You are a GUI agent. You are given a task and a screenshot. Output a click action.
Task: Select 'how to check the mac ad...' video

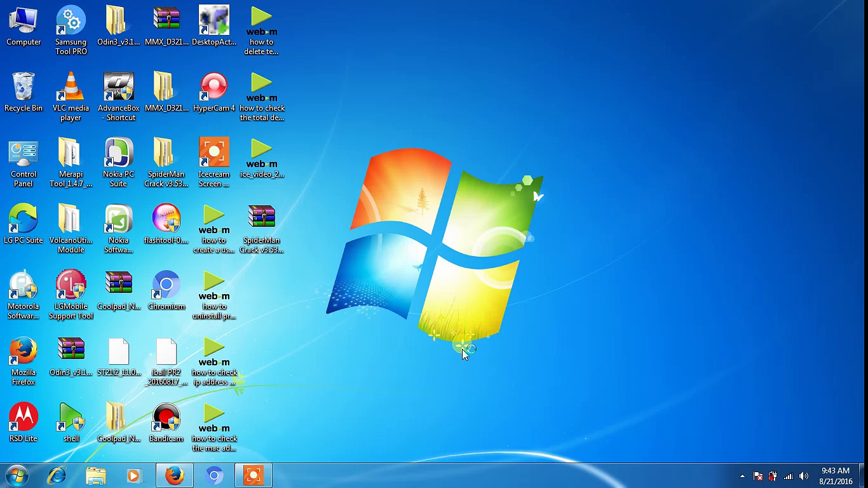pyautogui.click(x=214, y=427)
